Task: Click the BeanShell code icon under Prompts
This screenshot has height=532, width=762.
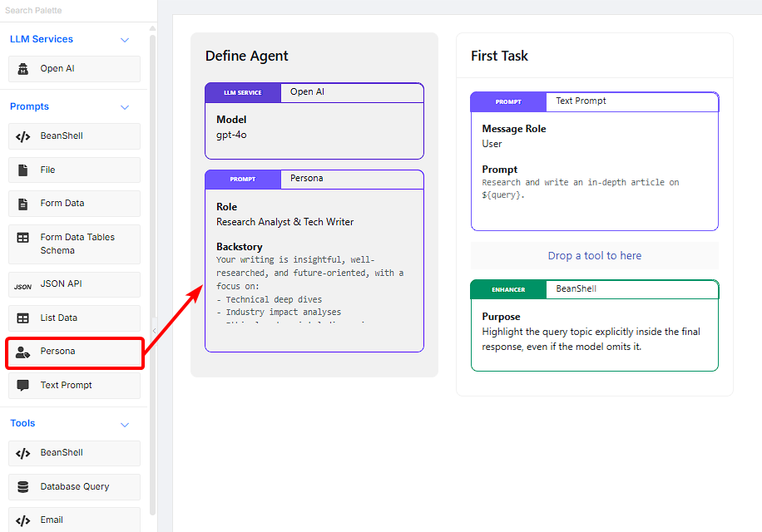Action: pyautogui.click(x=23, y=136)
